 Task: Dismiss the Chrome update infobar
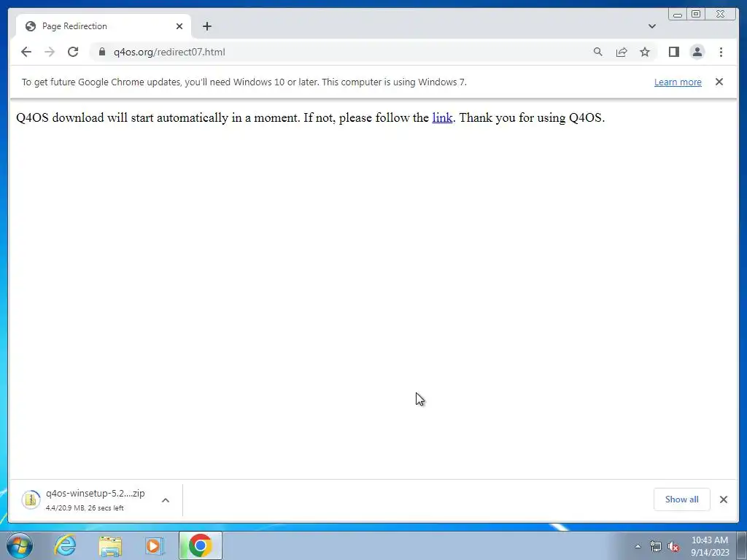coord(719,82)
